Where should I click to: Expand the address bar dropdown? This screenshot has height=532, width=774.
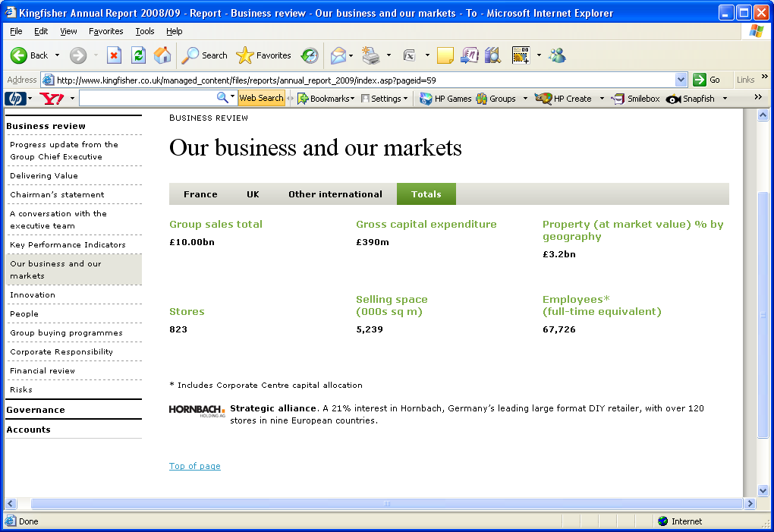[681, 80]
